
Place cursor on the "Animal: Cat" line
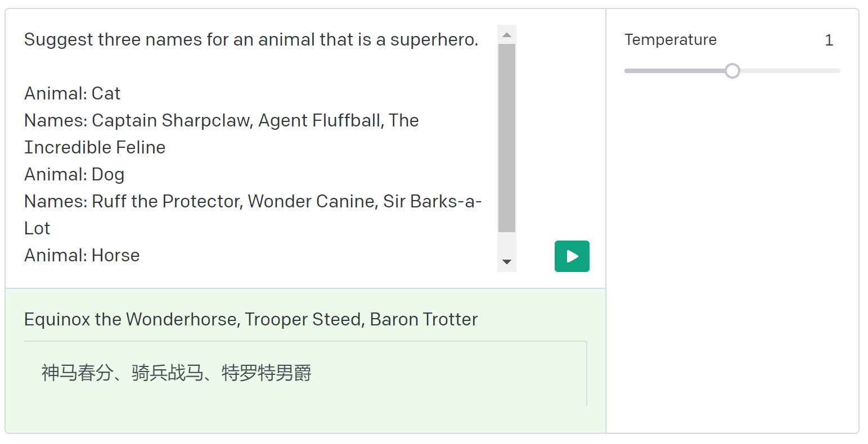coord(73,93)
